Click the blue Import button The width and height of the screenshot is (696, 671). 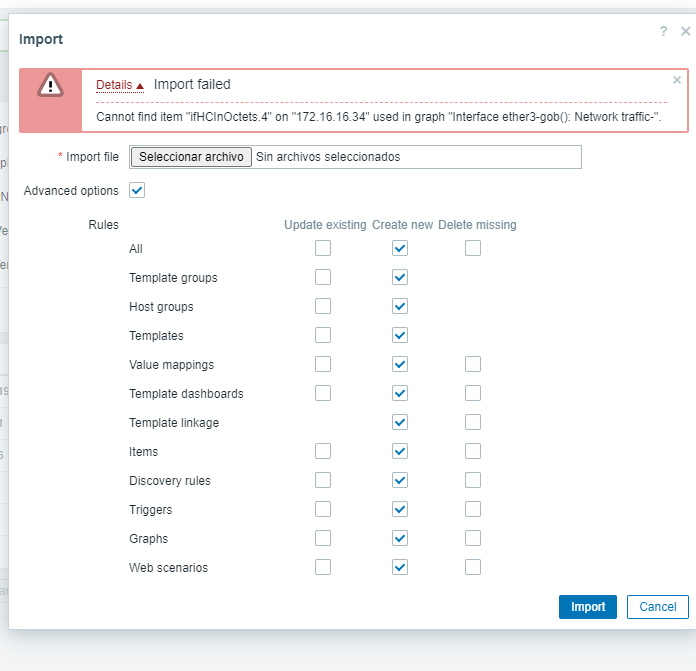587,607
